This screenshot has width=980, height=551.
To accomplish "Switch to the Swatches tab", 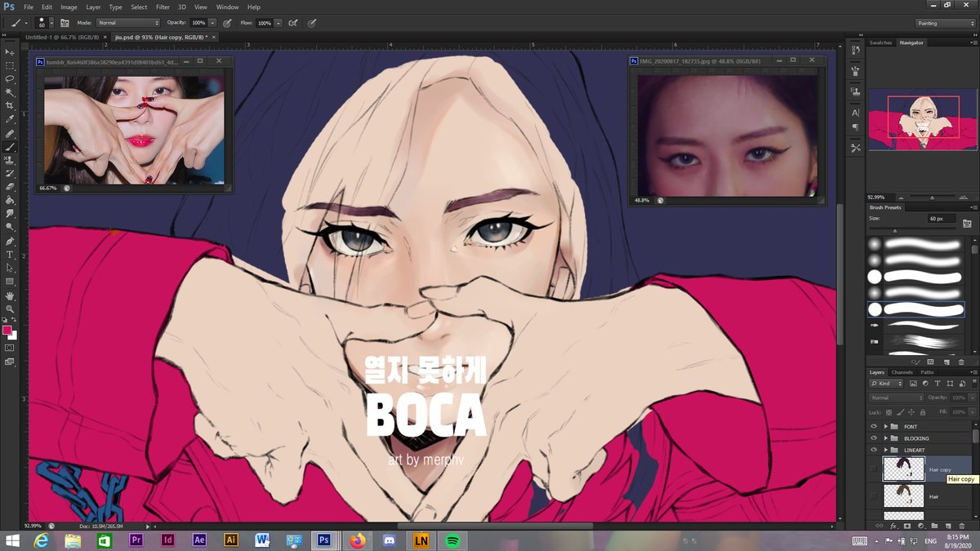I will (881, 42).
